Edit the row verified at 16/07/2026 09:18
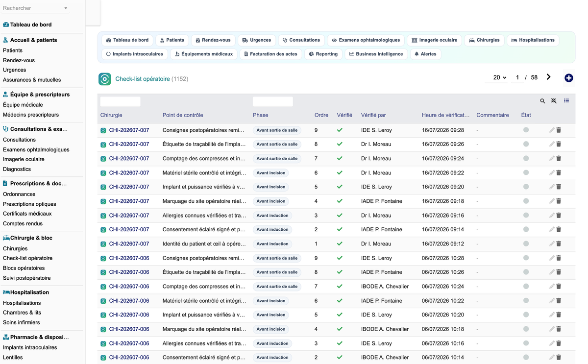 552,201
